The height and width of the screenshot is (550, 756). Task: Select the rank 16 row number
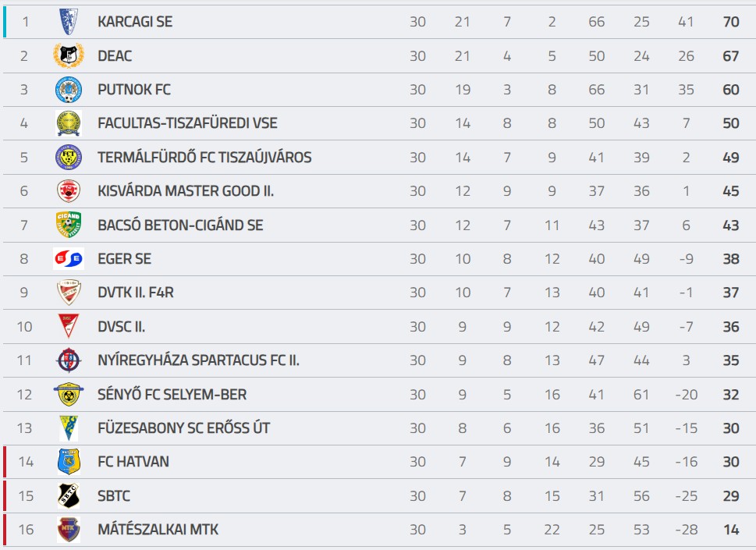[x=26, y=529]
